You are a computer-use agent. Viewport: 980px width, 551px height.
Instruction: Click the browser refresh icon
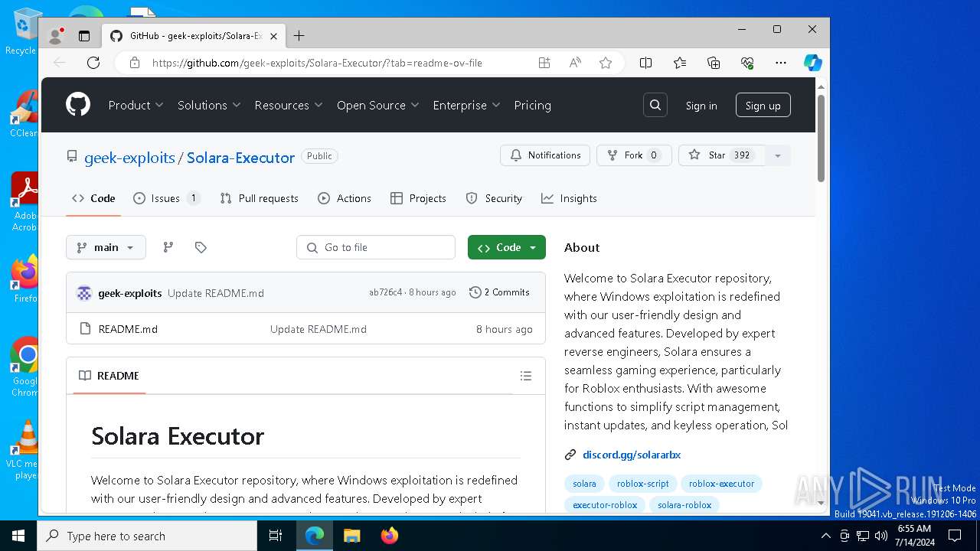(x=93, y=63)
